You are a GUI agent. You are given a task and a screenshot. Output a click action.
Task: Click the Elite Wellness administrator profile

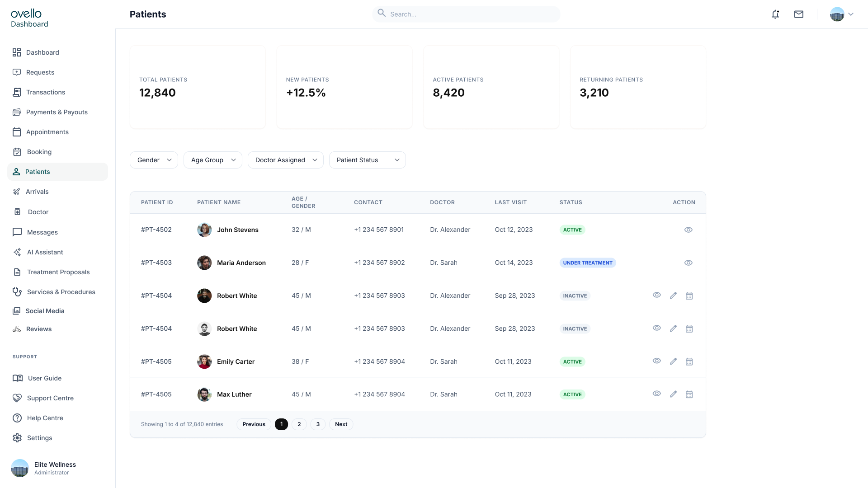click(43, 468)
